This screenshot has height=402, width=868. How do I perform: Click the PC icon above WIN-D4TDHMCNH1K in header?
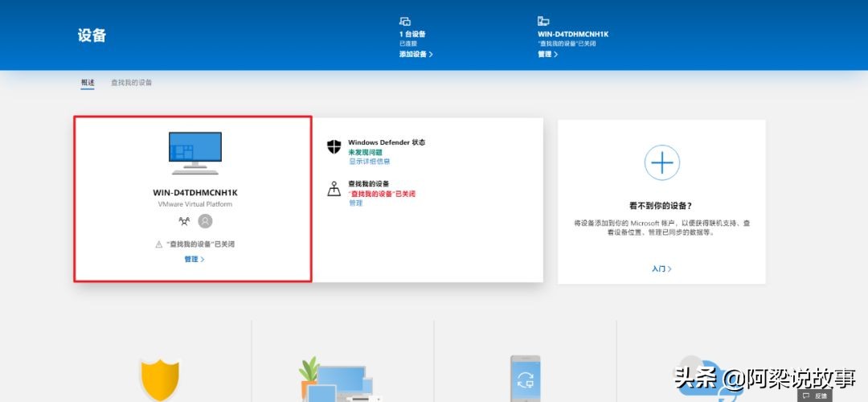[543, 21]
